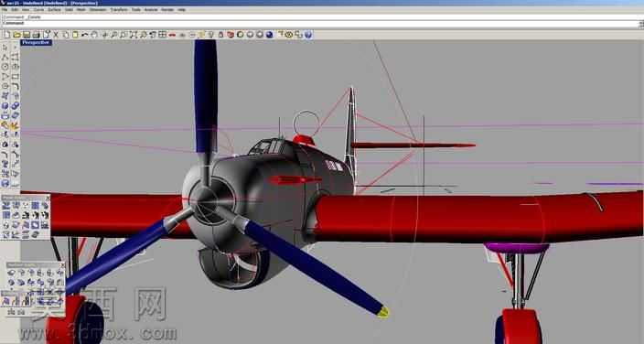Select the Boolean union spheres tool
Viewport: 644px width, 344px height.
[x=16, y=106]
